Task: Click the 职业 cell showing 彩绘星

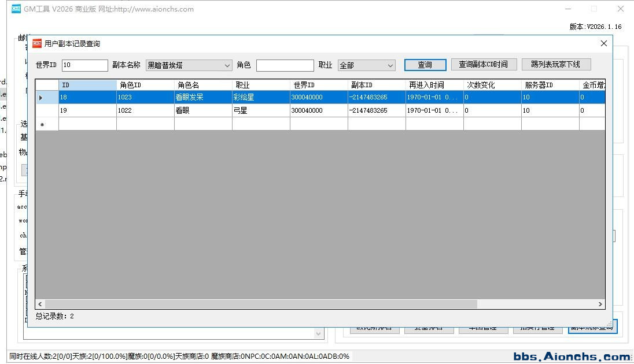Action: [260, 98]
